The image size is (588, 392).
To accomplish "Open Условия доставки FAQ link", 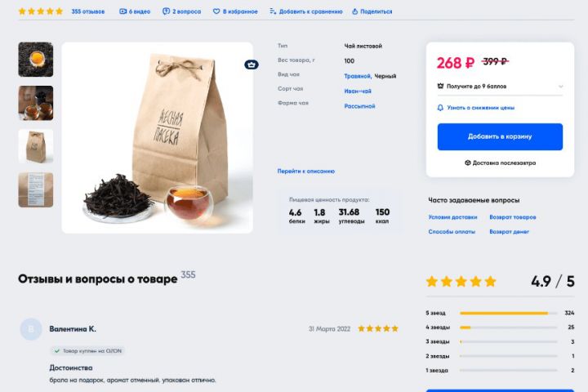I will [x=452, y=217].
